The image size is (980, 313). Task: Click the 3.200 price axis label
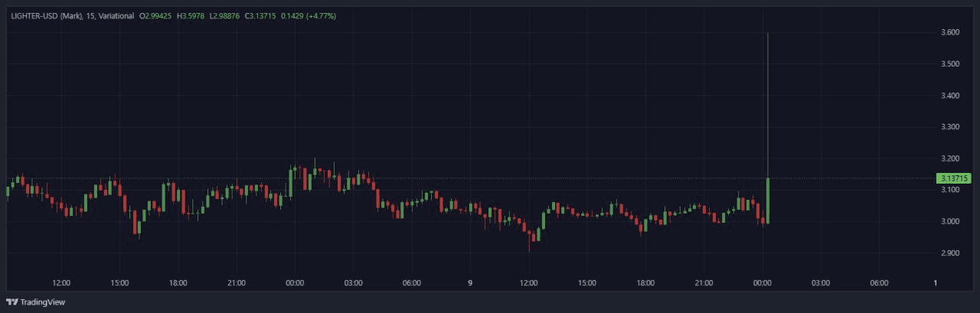pos(949,158)
